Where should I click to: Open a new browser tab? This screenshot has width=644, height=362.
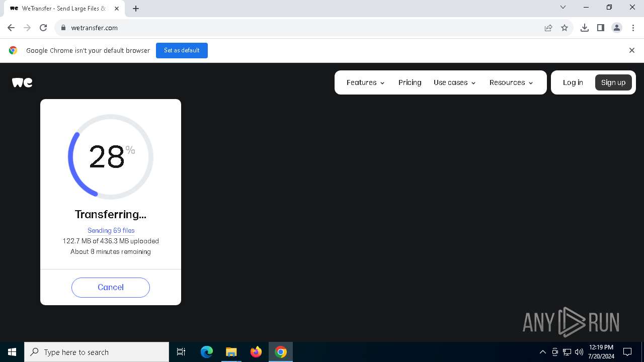[x=136, y=9]
